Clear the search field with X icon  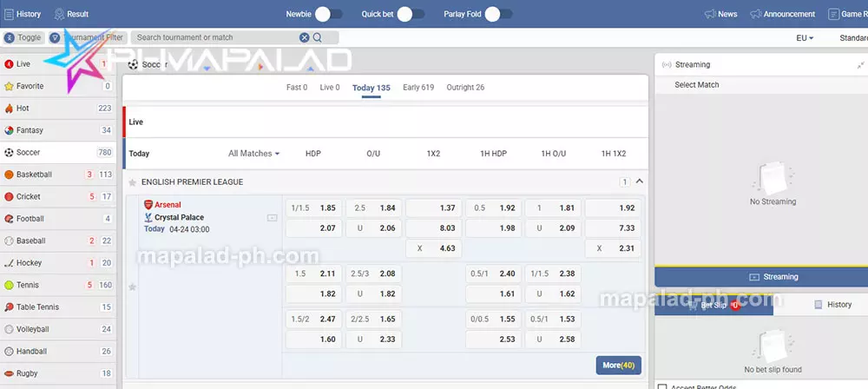click(x=305, y=38)
